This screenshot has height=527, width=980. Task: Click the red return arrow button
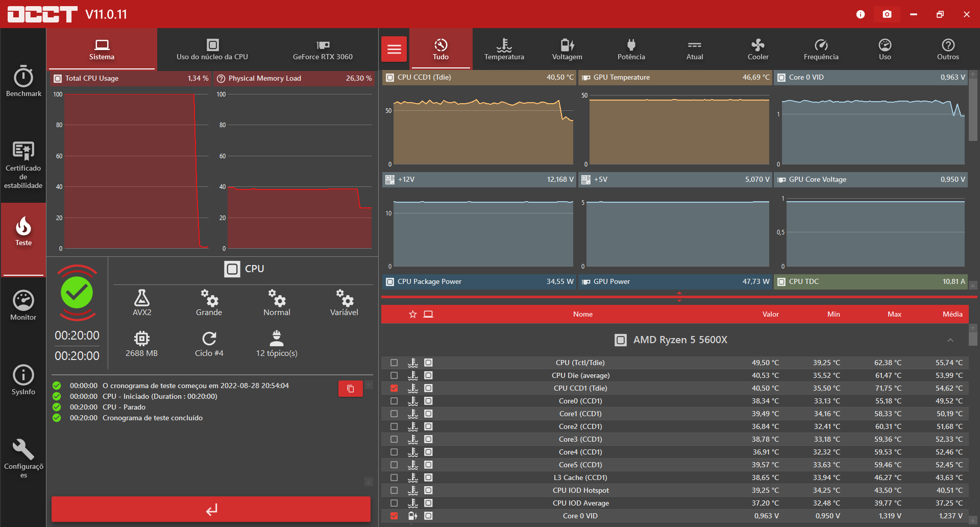(211, 509)
